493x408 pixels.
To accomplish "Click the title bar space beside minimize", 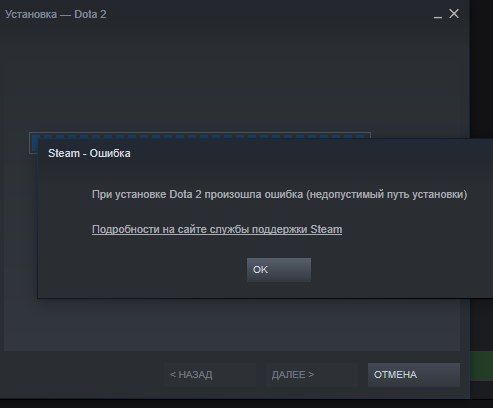I will (x=267, y=14).
